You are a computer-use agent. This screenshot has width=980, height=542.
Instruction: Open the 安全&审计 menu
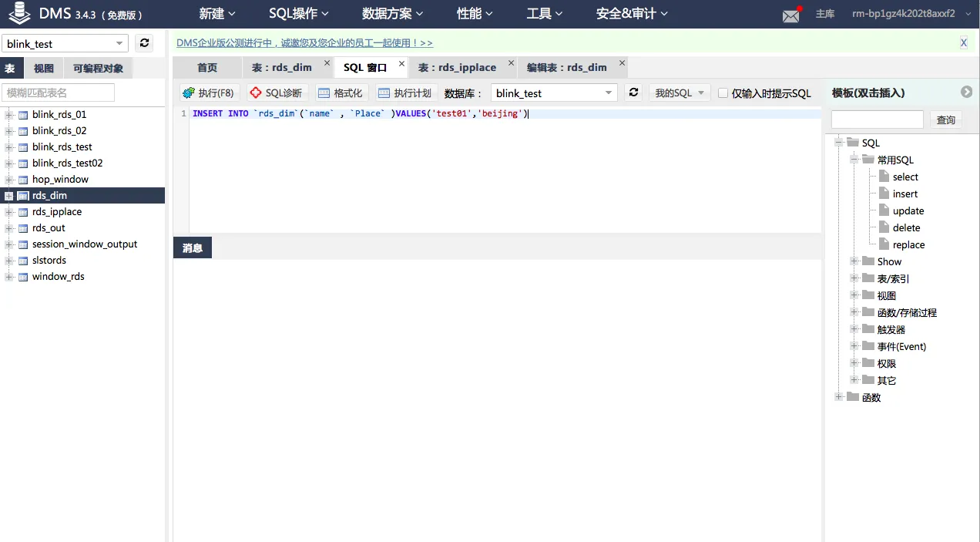(x=632, y=14)
